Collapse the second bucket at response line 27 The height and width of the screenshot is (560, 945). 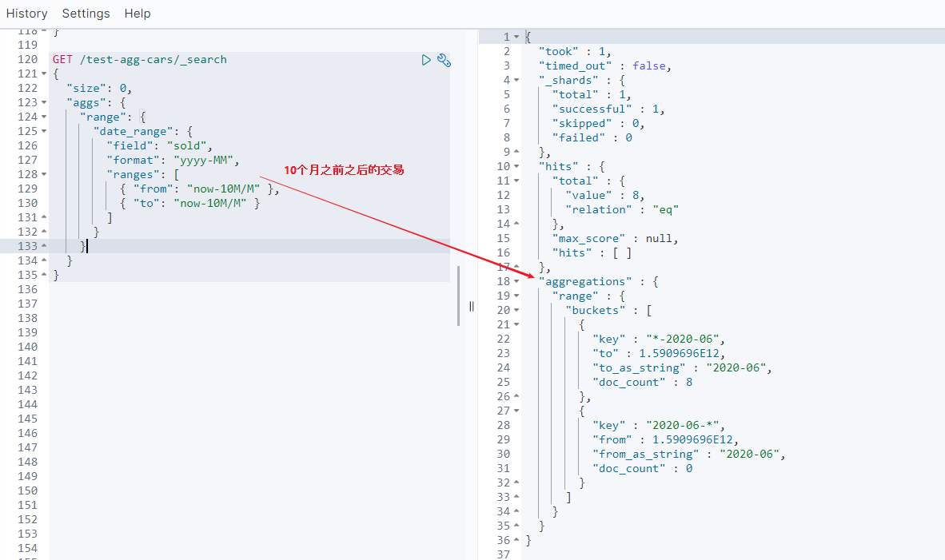[x=516, y=411]
